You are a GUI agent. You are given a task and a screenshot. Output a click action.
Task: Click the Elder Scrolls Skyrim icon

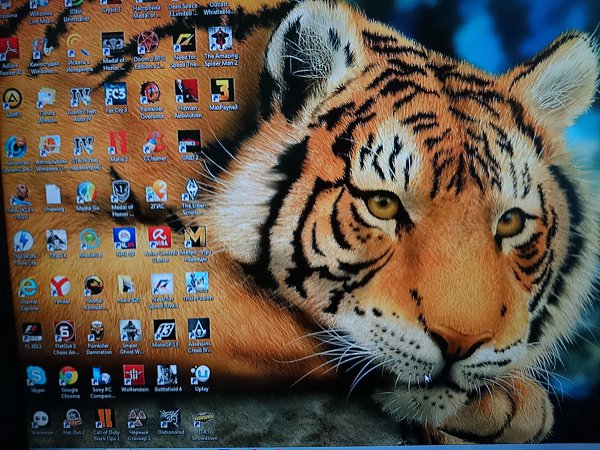[190, 190]
